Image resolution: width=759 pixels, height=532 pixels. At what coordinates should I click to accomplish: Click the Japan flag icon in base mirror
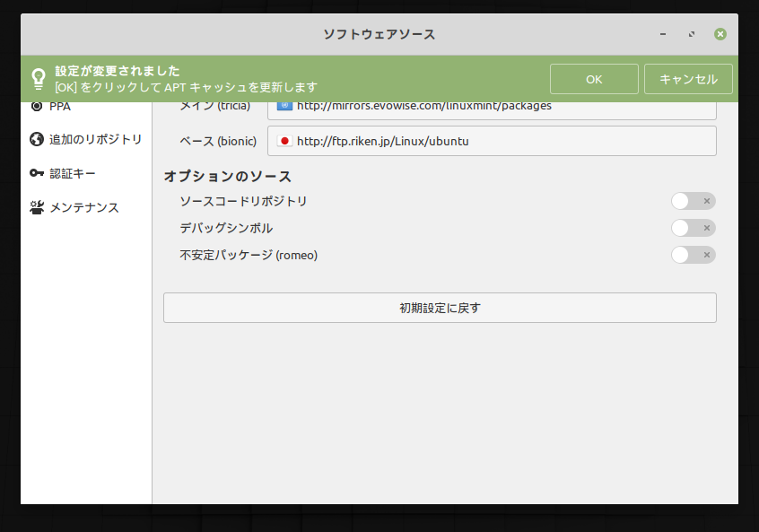284,141
